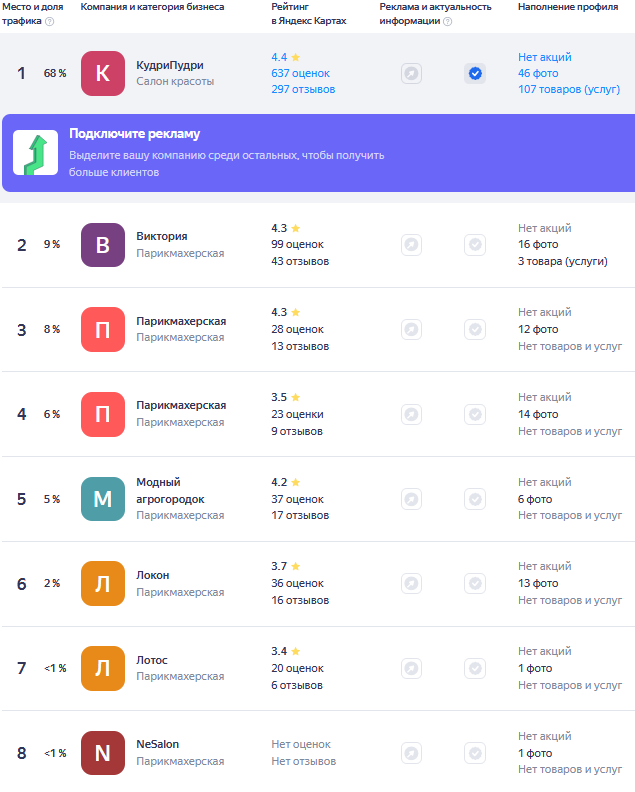Image resolution: width=635 pixels, height=792 pixels.
Task: Click the blue verified badge for КудриПудри
Action: (475, 74)
